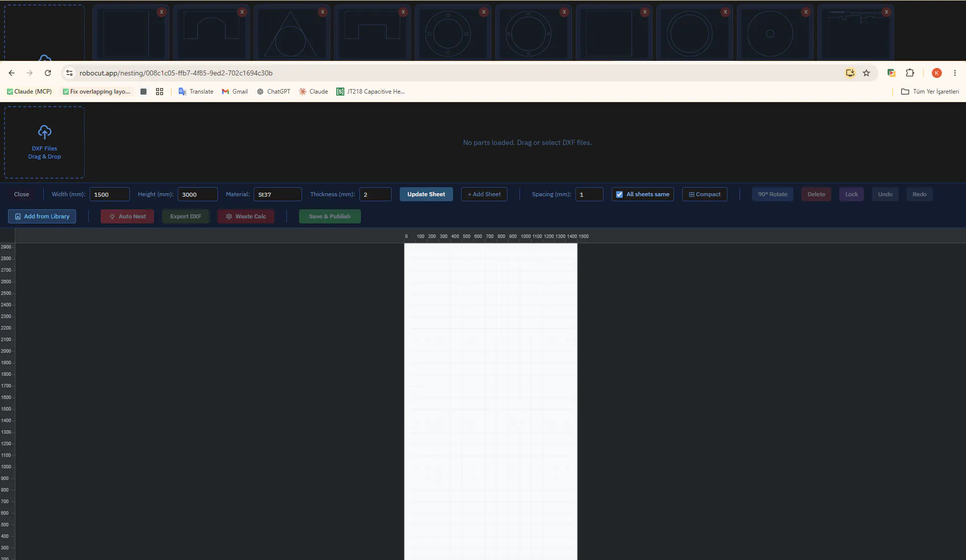966x560 pixels.
Task: Focus the Height (mm) input field
Action: click(x=197, y=194)
